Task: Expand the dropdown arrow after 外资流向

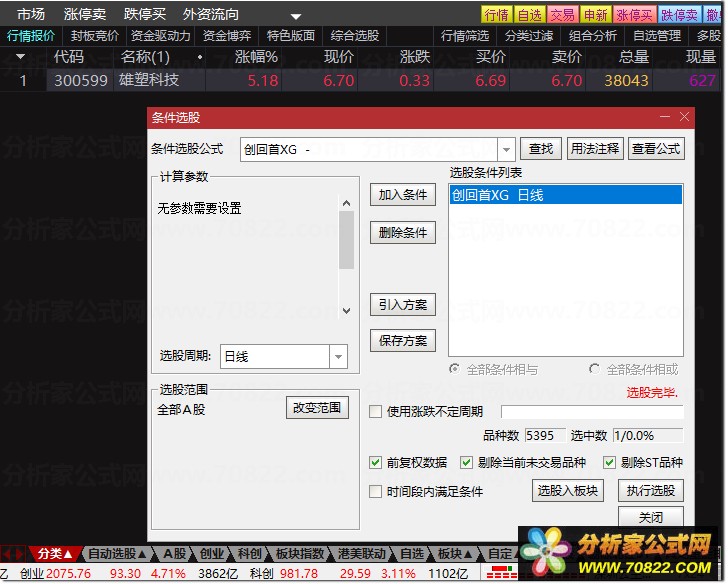Action: click(x=296, y=16)
